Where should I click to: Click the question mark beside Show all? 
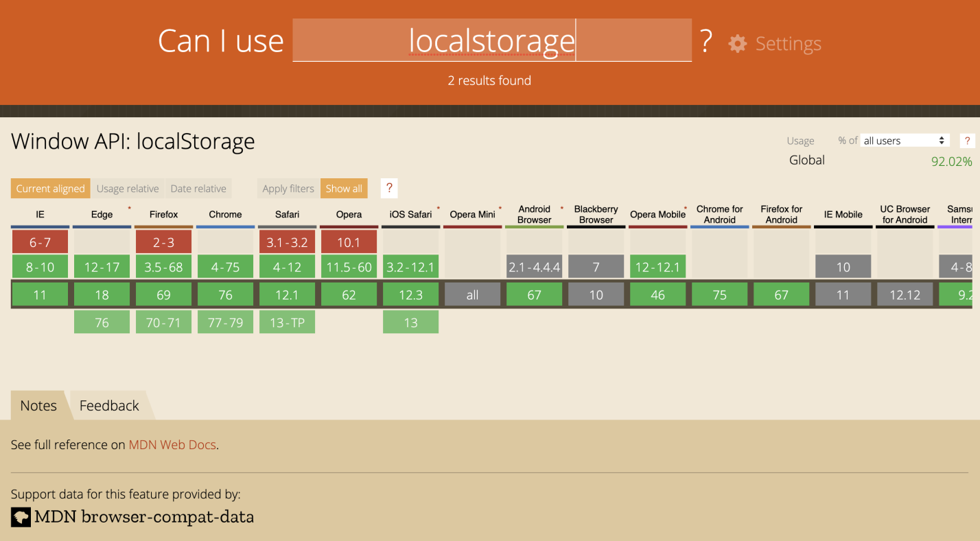pos(389,189)
